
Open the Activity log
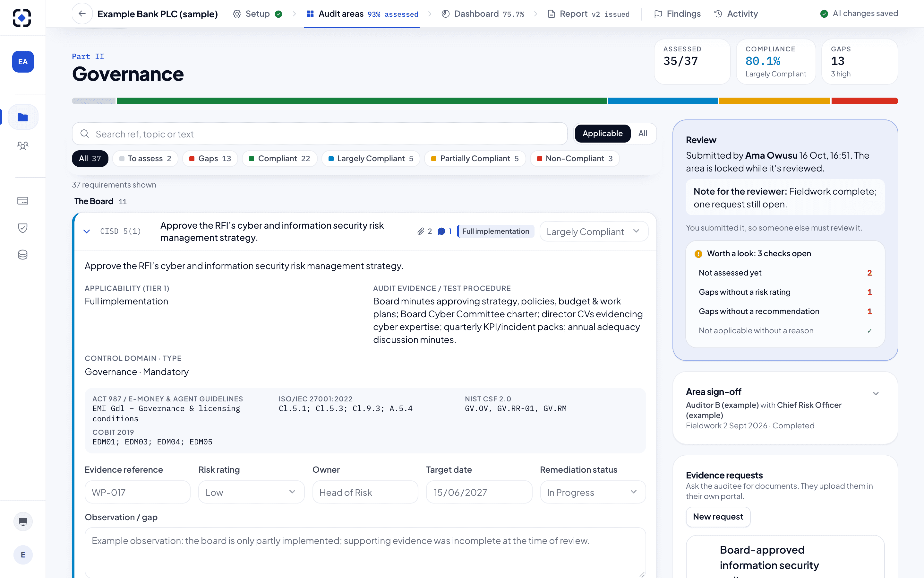[736, 14]
